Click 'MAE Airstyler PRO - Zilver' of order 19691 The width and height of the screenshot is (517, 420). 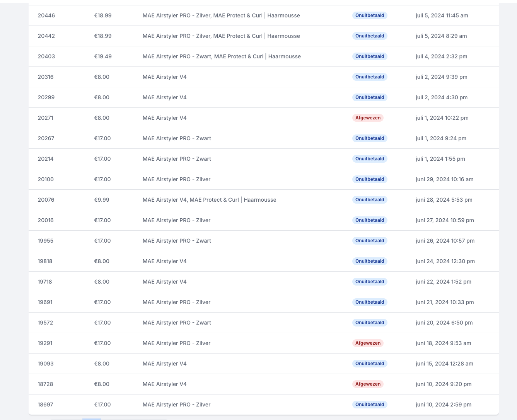(176, 302)
